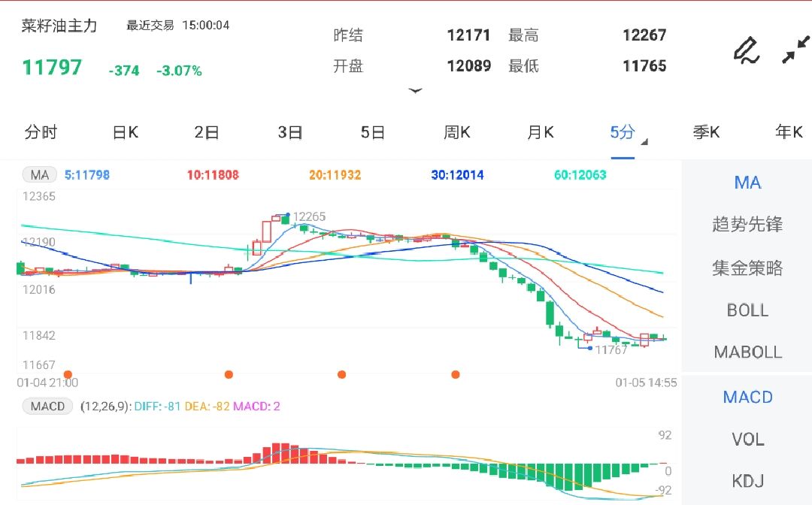Select MA in the indicator sidebar
Image resolution: width=812 pixels, height=505 pixels.
click(x=747, y=183)
